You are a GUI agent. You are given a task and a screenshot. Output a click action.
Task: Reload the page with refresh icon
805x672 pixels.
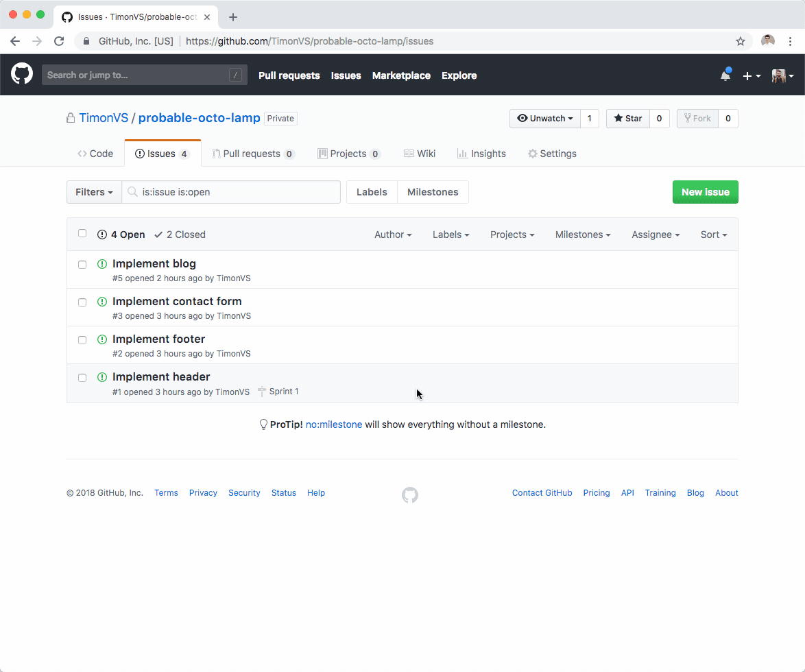59,41
